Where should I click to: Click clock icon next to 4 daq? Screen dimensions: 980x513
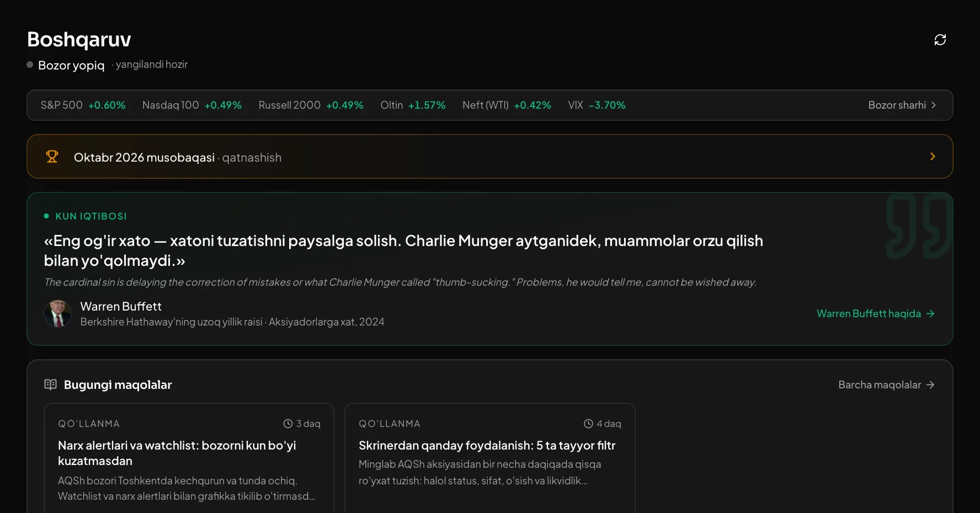(588, 424)
